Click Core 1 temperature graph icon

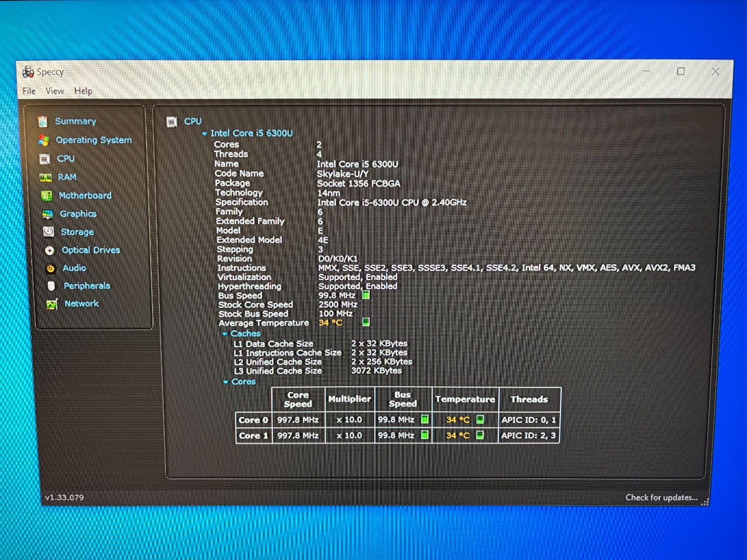(x=479, y=435)
